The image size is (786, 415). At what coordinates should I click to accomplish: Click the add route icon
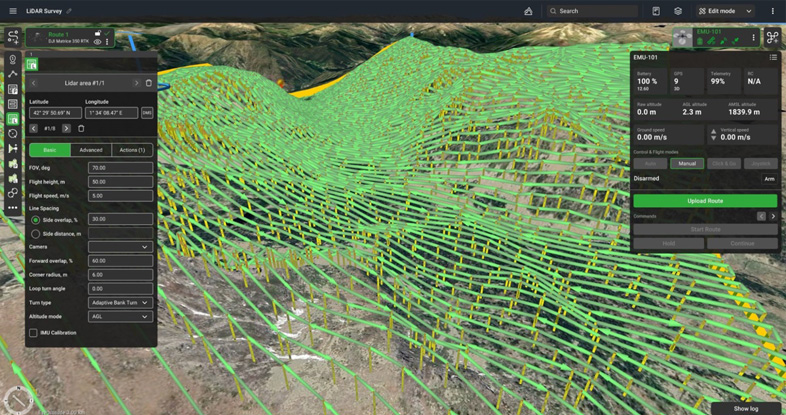(13, 38)
